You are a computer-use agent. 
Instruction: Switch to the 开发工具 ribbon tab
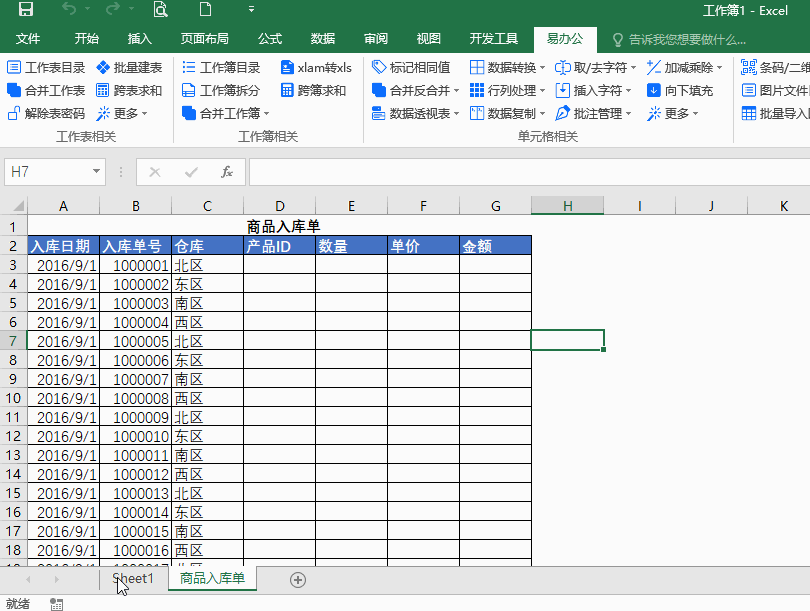493,39
